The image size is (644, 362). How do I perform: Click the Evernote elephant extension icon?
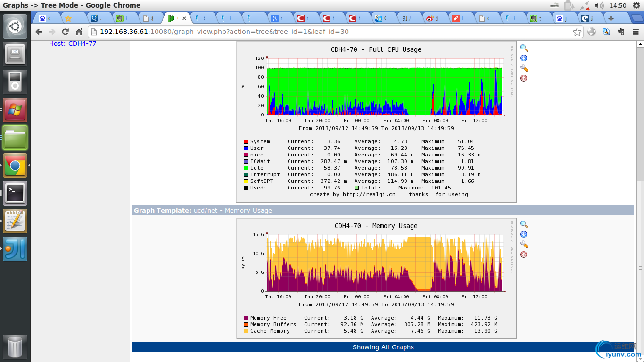point(621,32)
